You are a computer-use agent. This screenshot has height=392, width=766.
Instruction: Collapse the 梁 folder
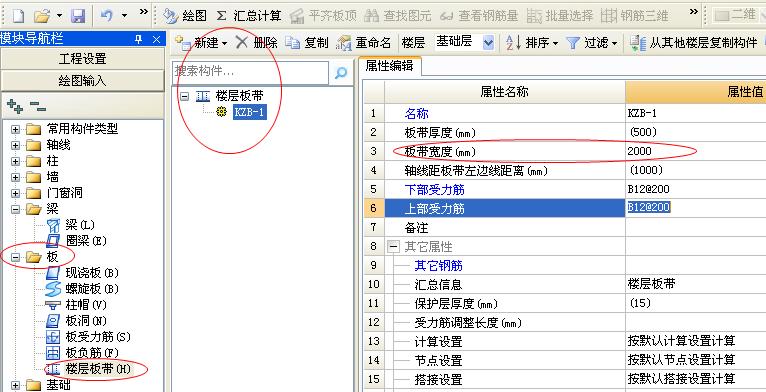point(16,209)
